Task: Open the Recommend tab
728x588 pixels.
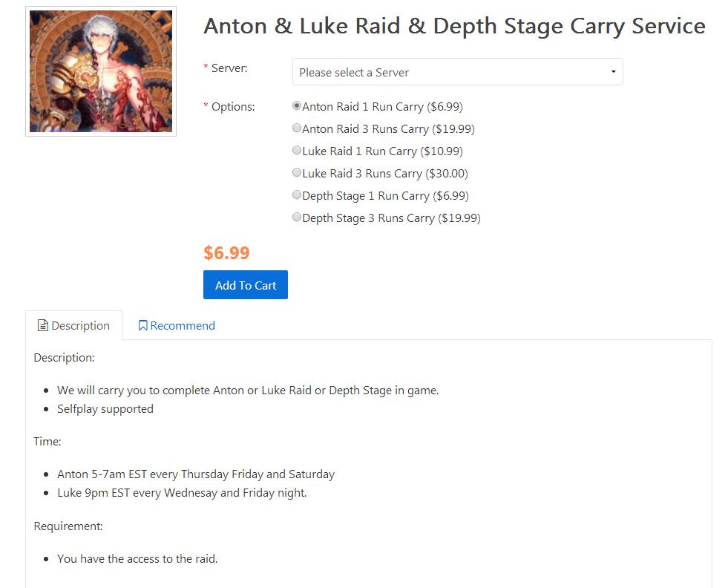Action: pyautogui.click(x=177, y=326)
